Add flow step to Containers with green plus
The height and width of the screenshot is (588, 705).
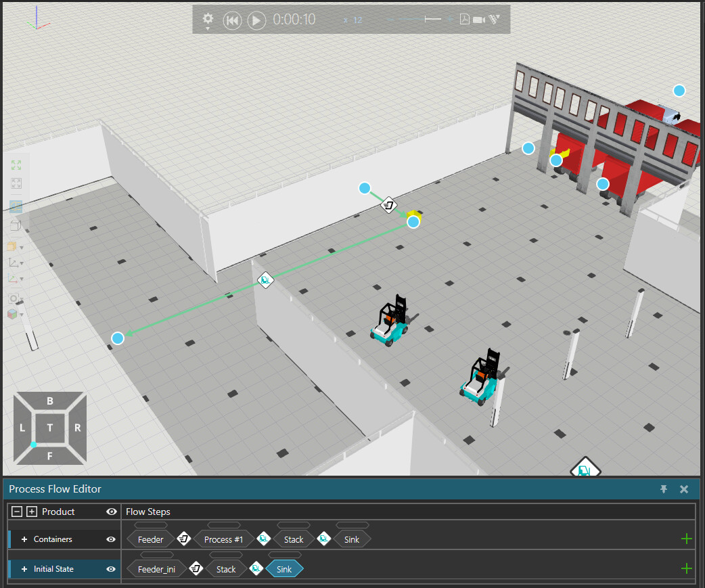[687, 539]
